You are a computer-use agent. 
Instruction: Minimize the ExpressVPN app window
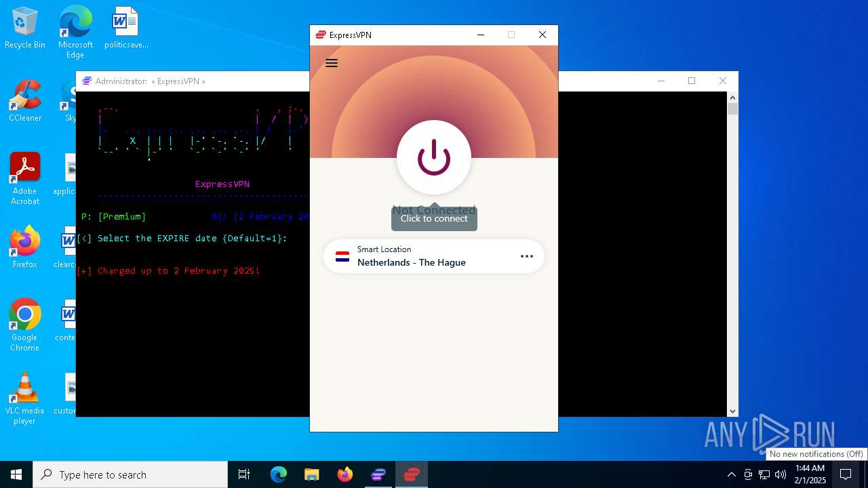pyautogui.click(x=481, y=35)
